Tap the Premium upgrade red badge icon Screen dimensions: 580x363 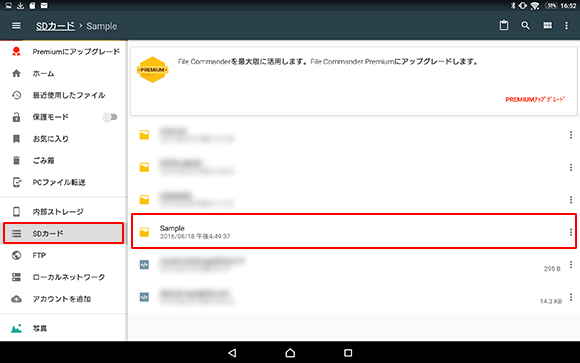click(x=16, y=52)
